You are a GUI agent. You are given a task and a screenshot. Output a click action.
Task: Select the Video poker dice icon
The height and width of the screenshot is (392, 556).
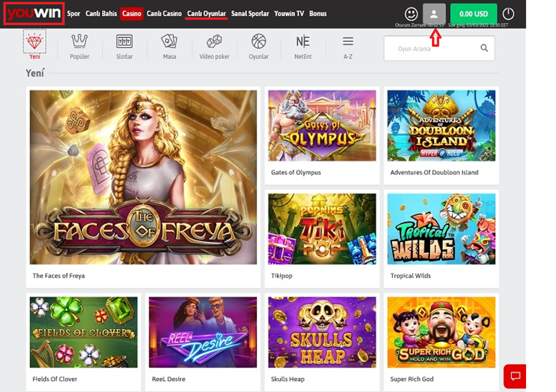tap(214, 41)
